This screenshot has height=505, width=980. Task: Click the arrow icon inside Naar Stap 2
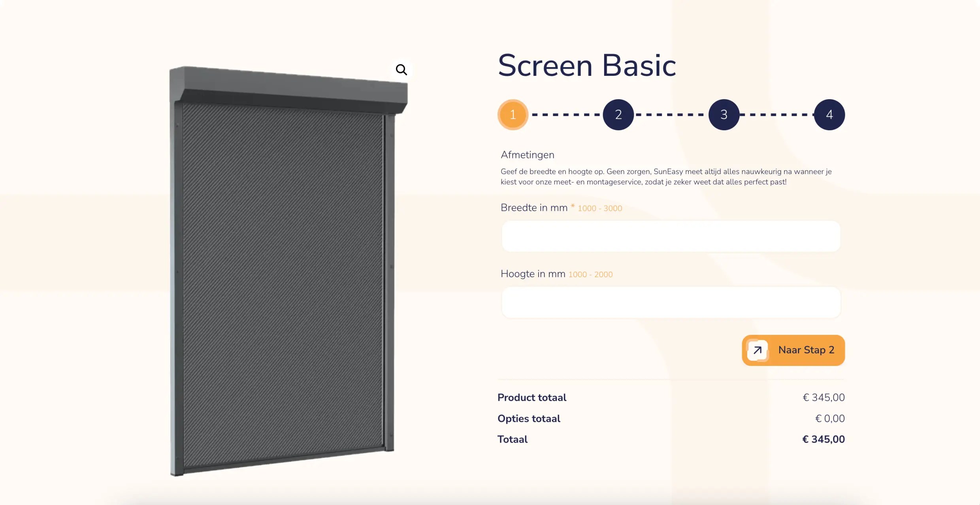[757, 350]
